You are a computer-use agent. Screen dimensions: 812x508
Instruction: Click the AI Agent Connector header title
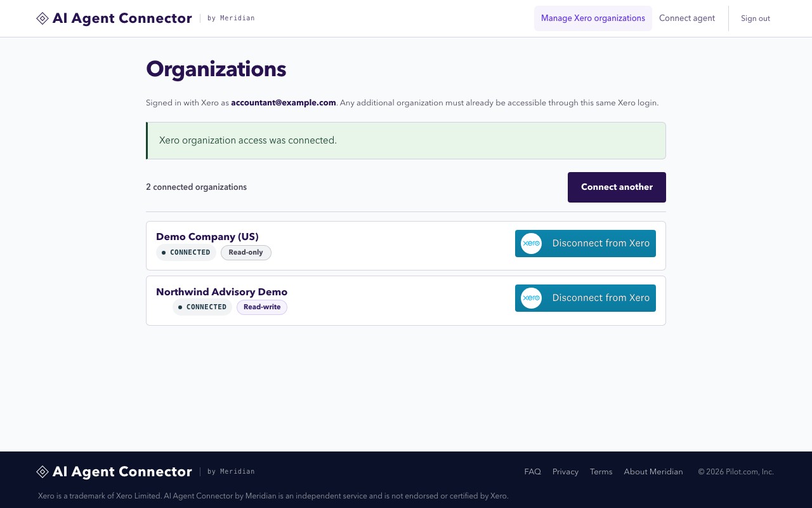click(x=122, y=18)
